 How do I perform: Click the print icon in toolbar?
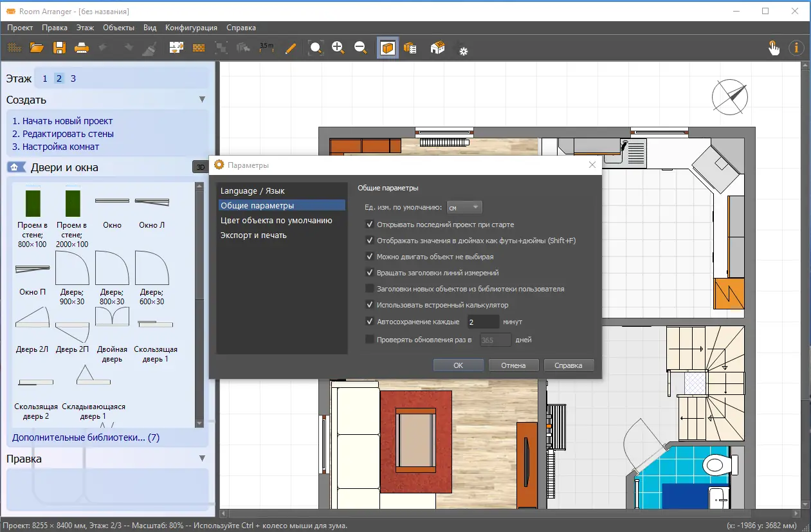coord(82,48)
